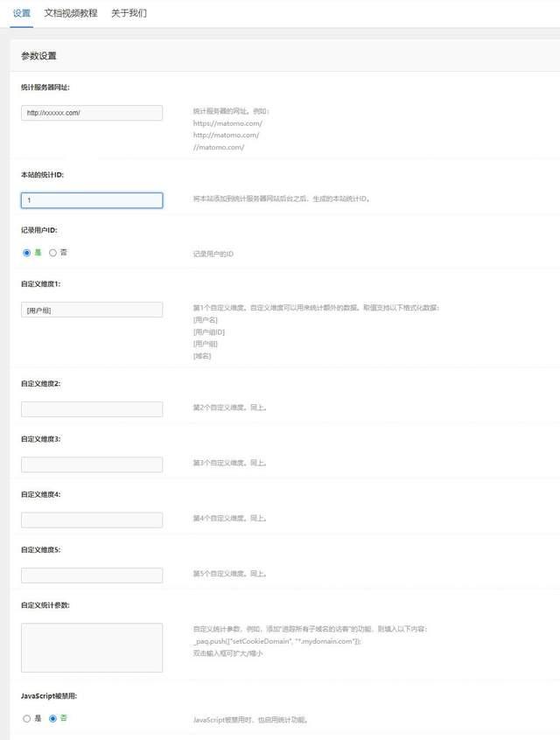Select 是 for 记录用户ID
The width and height of the screenshot is (560, 740).
pos(27,253)
